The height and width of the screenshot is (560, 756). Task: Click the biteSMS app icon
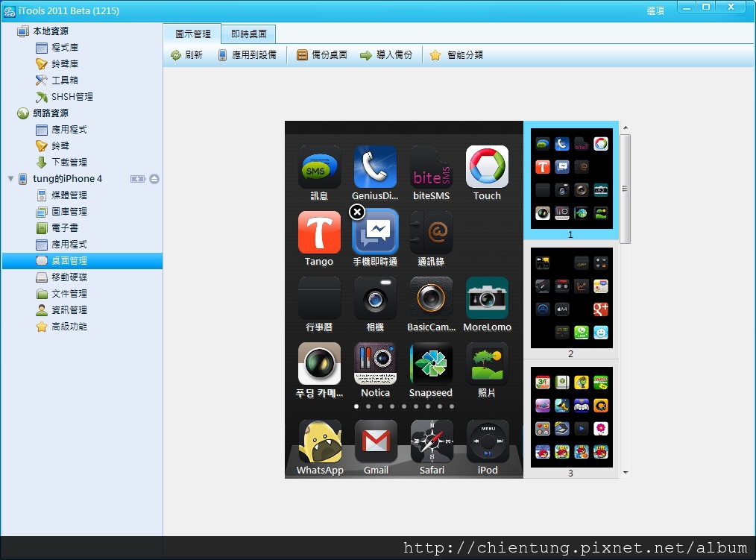click(x=431, y=167)
